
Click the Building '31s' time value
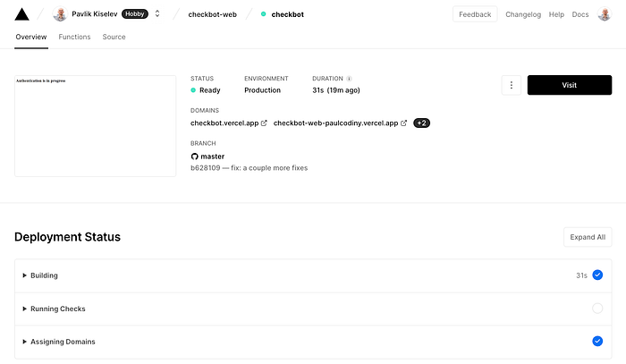pyautogui.click(x=581, y=275)
